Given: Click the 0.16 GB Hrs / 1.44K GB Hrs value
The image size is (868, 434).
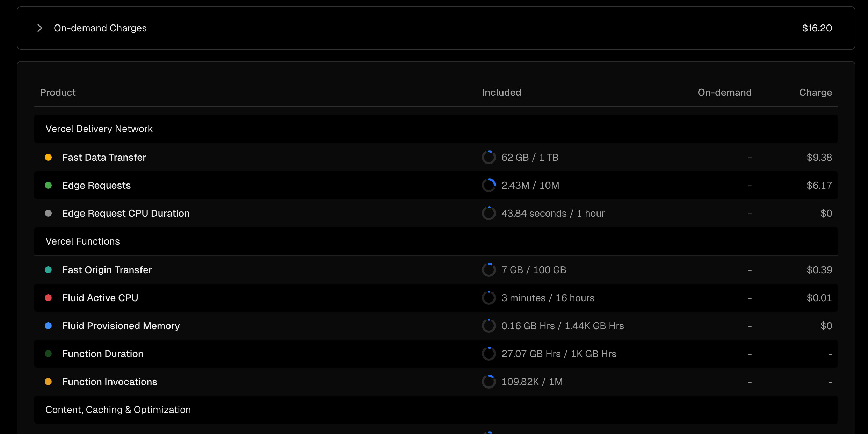Looking at the screenshot, I should (563, 326).
